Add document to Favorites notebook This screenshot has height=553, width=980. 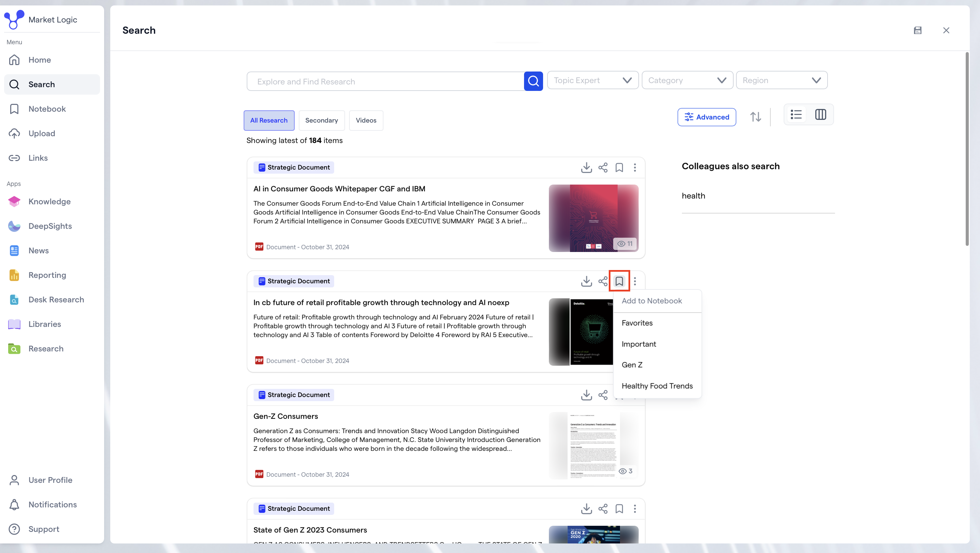657,323
